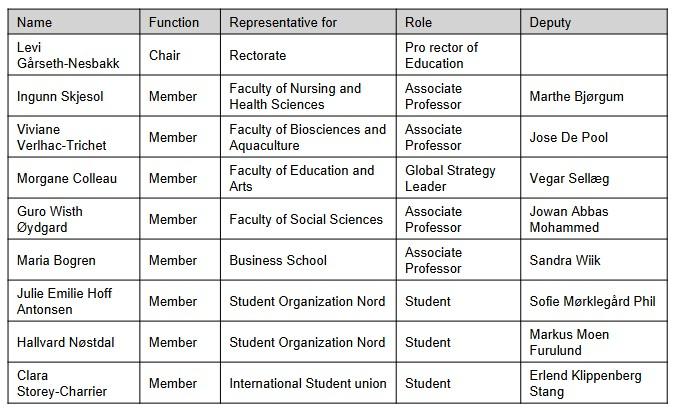The image size is (675, 410).
Task: Select the Viviane Verlhac-Trichet cell
Action: click(x=62, y=137)
